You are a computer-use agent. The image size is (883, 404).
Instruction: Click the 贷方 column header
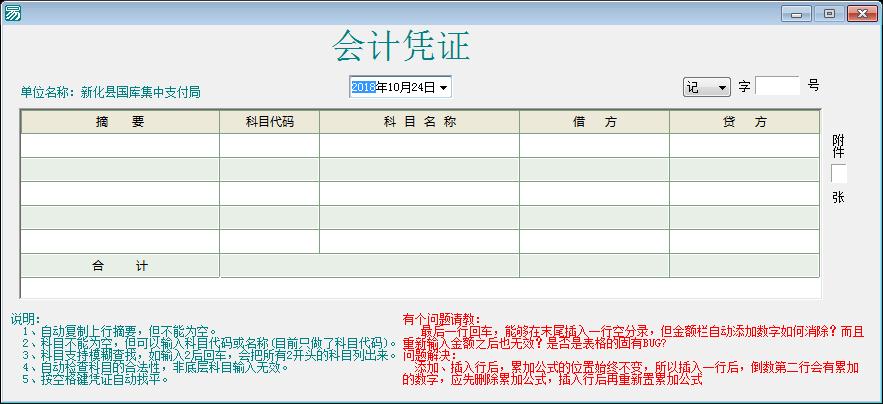point(744,122)
